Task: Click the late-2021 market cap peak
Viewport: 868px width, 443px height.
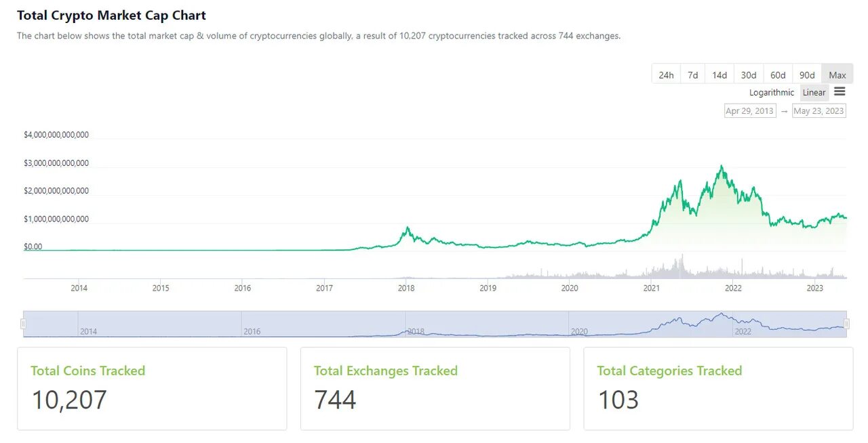Action: tap(722, 166)
